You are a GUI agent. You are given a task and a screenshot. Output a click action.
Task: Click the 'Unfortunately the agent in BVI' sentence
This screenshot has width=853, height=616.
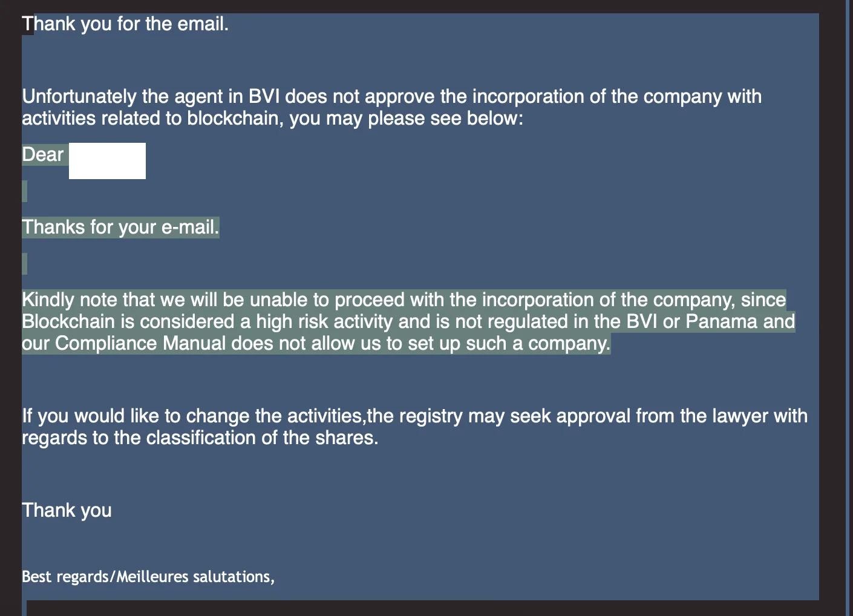pos(391,97)
